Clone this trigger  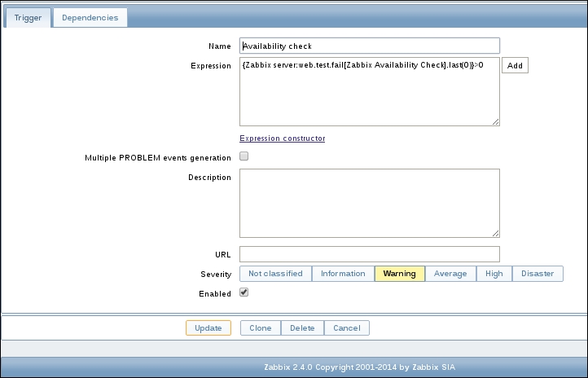pos(260,327)
